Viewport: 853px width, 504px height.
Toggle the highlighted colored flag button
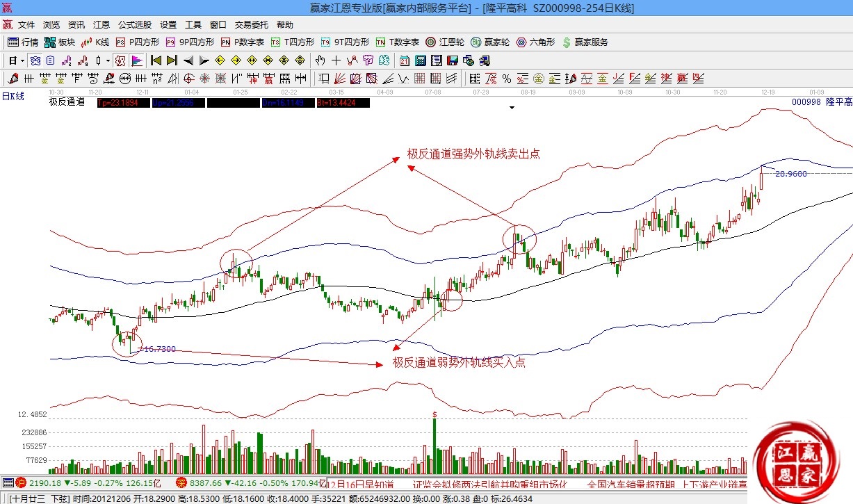(x=137, y=60)
